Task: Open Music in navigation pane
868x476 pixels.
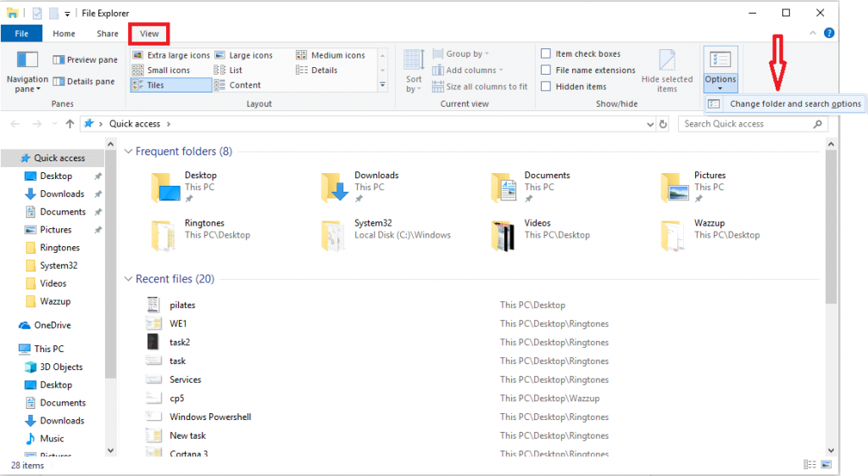Action: tap(45, 439)
